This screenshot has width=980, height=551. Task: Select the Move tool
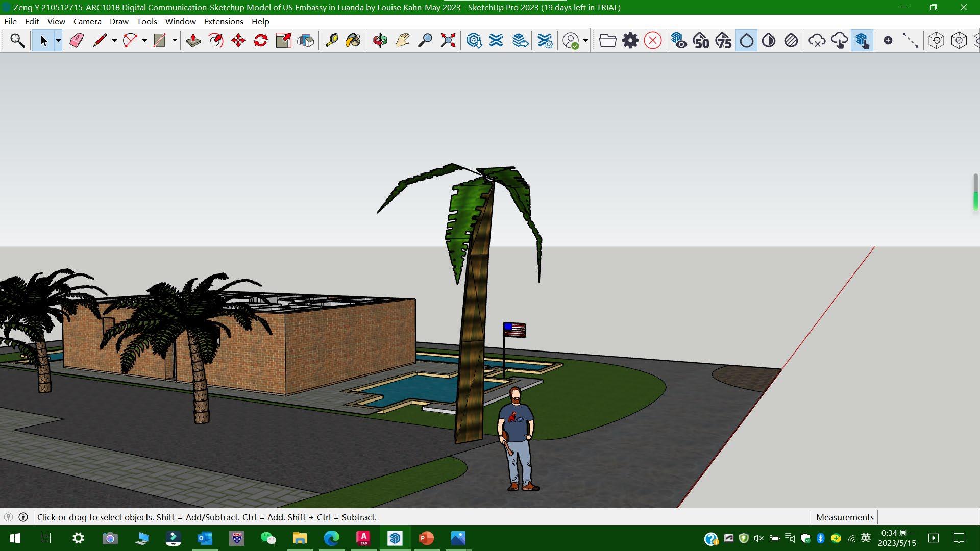[x=238, y=40]
